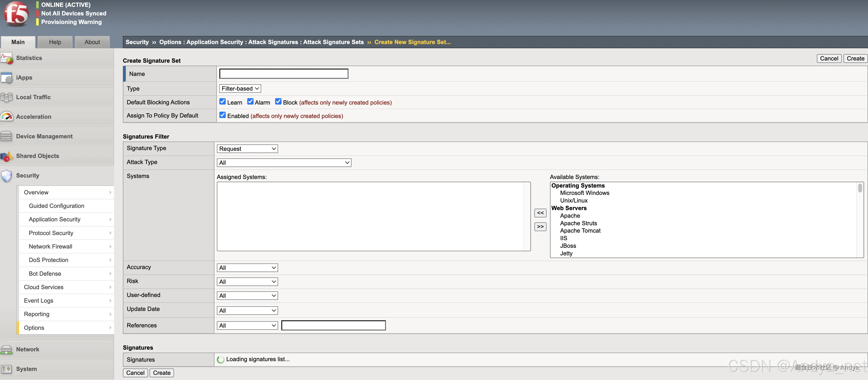Toggle the Alarm checkbox
Image resolution: width=868 pixels, height=380 pixels.
250,102
